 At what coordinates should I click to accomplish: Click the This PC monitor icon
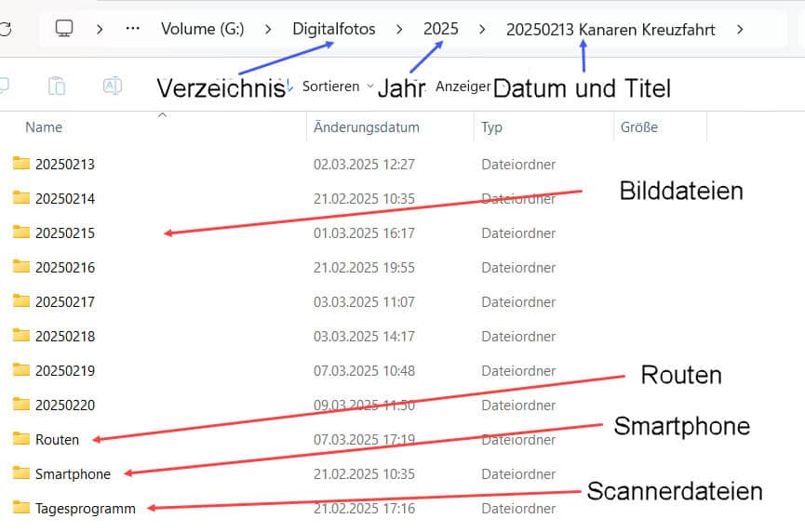pyautogui.click(x=64, y=28)
